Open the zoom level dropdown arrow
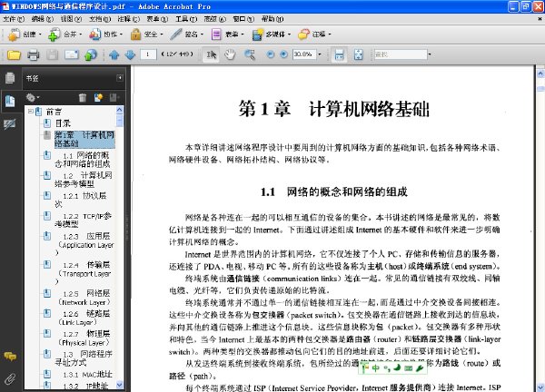545x392 pixels. (320, 54)
